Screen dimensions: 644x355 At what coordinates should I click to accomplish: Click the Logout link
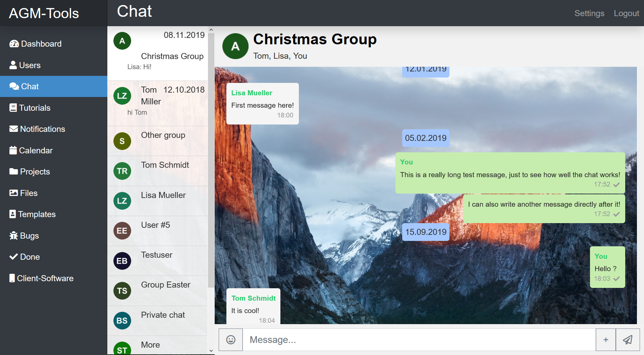tap(627, 13)
